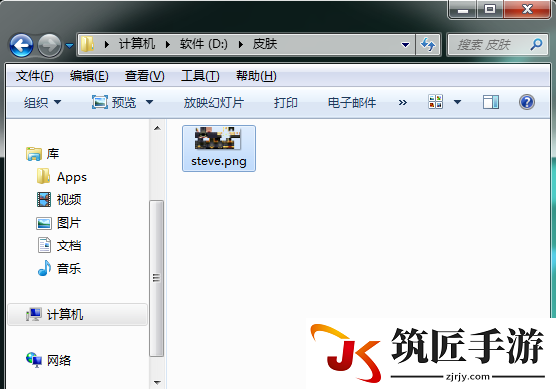Open the 文件(F) menu
This screenshot has width=556, height=389.
tap(34, 76)
